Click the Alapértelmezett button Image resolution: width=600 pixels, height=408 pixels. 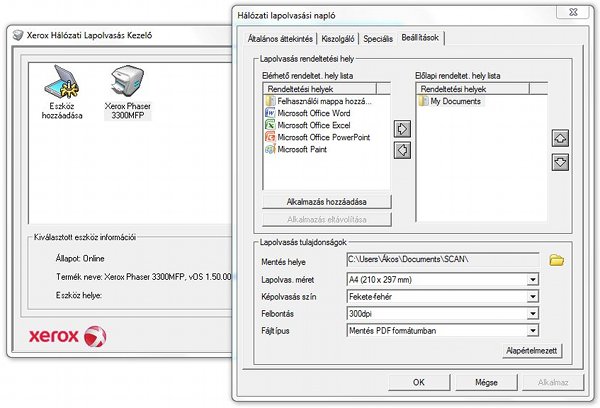point(532,351)
